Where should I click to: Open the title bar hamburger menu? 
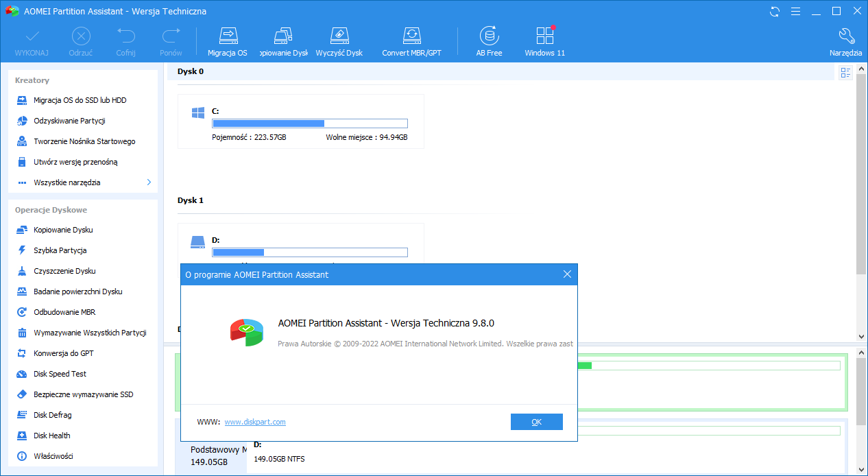[795, 11]
